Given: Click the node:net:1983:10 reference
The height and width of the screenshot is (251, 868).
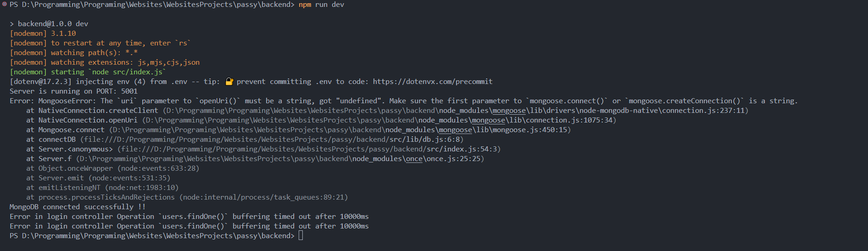Looking at the screenshot, I should tap(142, 188).
